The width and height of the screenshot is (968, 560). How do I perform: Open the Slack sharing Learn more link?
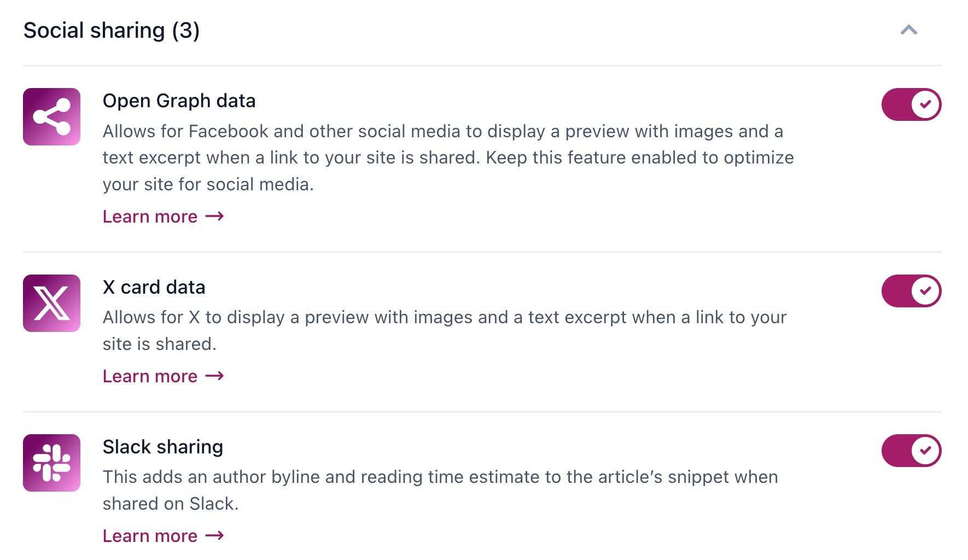pos(150,536)
